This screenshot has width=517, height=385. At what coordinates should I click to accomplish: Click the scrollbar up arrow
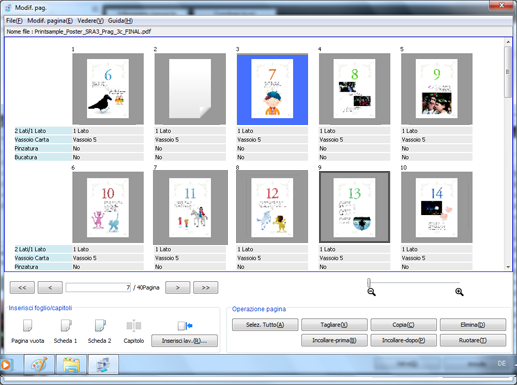tap(508, 42)
